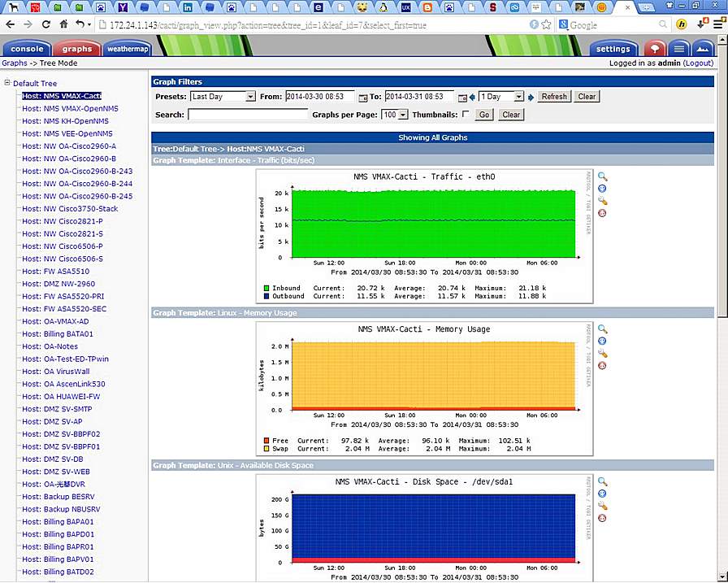
Task: Select Host: DMZ SV-WEB in the tree
Action: (x=56, y=472)
